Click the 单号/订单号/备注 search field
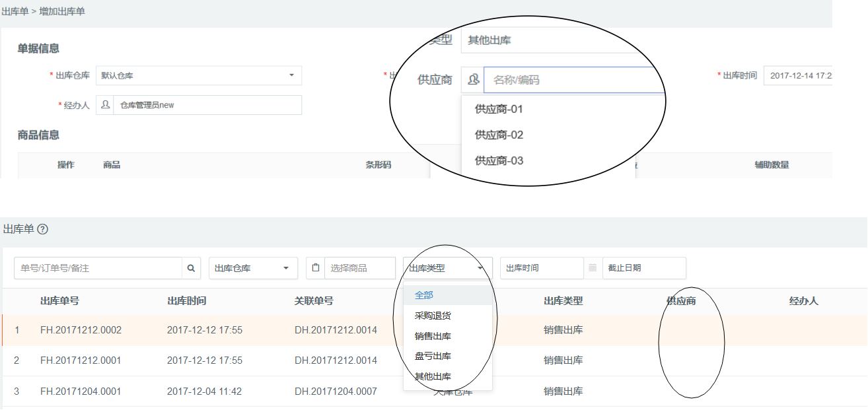868x410 pixels. click(x=98, y=268)
